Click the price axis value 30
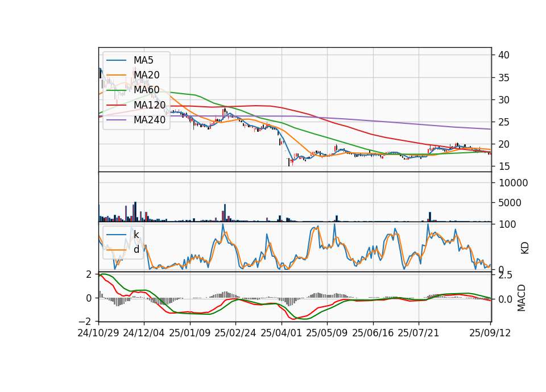 (504, 100)
